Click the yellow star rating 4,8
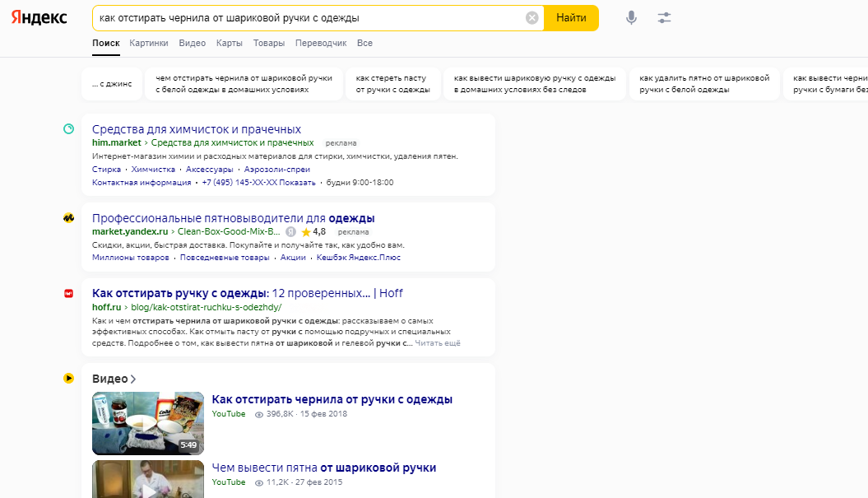This screenshot has height=498, width=868. click(313, 231)
